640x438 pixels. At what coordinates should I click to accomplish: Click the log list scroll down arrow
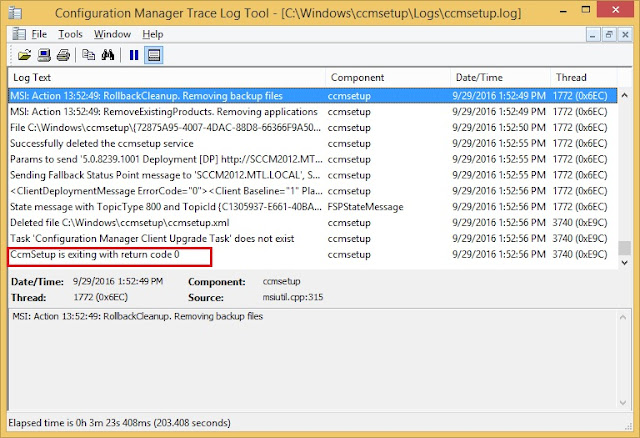pyautogui.click(x=624, y=262)
